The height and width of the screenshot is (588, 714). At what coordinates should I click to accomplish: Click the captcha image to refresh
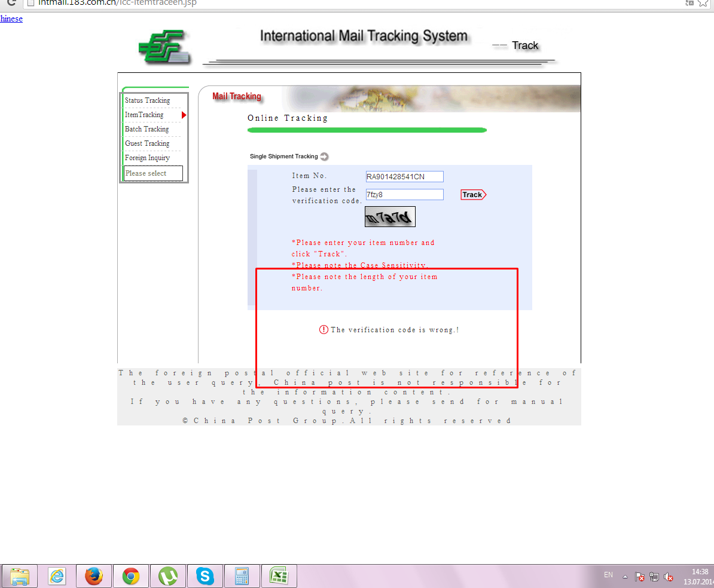[390, 217]
